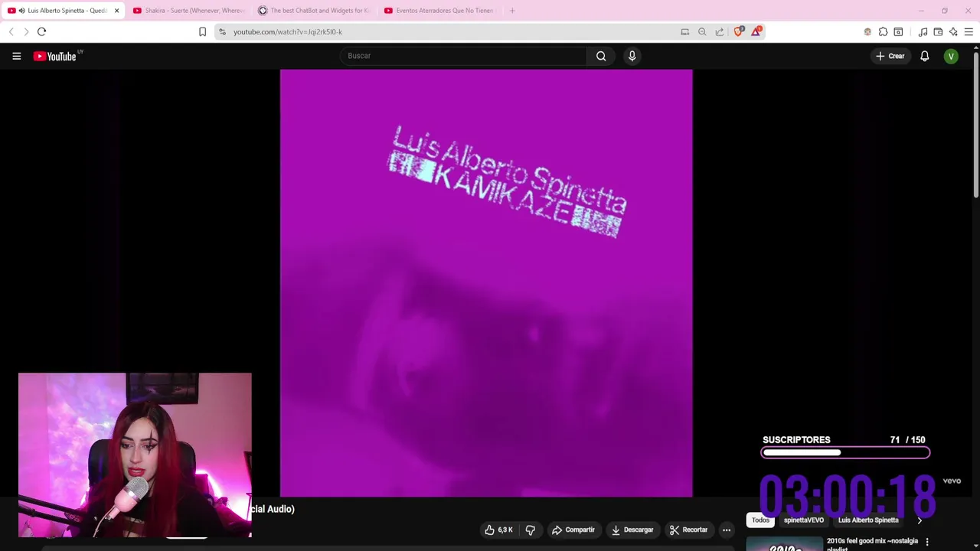Click the Buscar search field
Image resolution: width=980 pixels, height=551 pixels.
[x=463, y=56]
